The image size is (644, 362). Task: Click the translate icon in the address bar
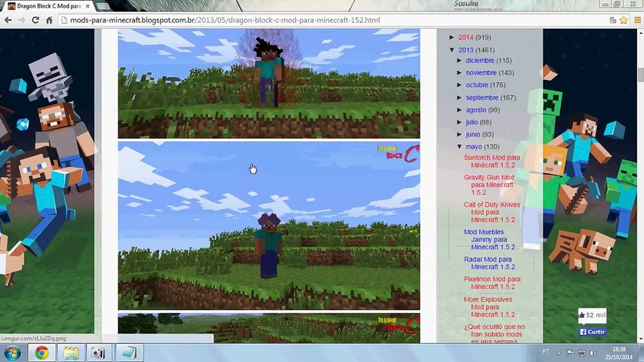click(x=613, y=20)
